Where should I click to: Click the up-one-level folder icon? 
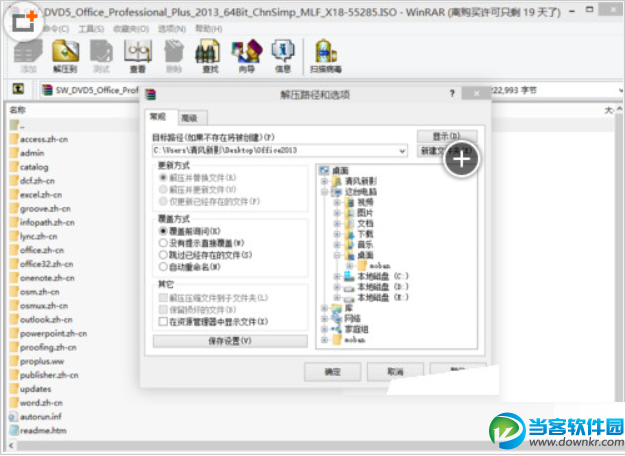[x=18, y=89]
